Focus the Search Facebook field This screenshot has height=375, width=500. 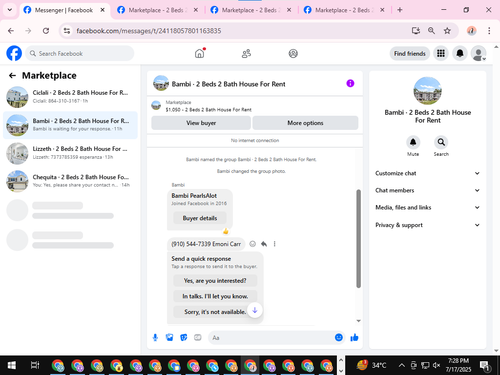pos(80,54)
